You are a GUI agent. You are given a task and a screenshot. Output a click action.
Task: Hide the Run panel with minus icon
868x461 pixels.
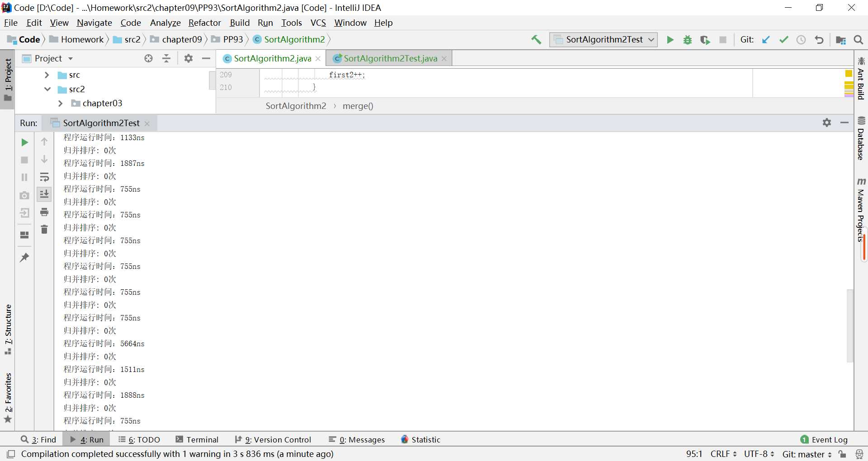click(844, 122)
